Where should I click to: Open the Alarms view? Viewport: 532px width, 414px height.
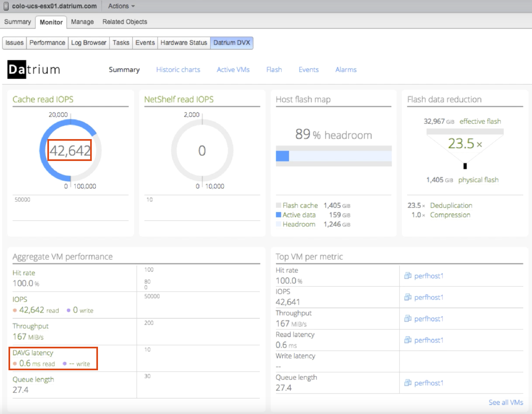(x=346, y=70)
